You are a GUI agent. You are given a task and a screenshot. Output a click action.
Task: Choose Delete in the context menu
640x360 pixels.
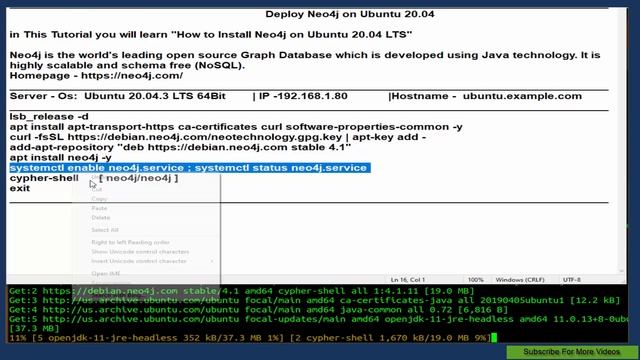point(100,218)
